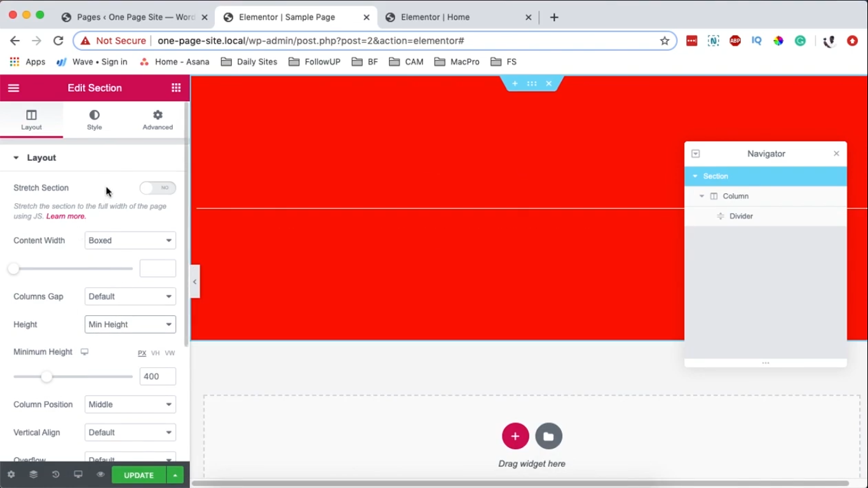This screenshot has width=868, height=488.
Task: Open Vertical Align dropdown
Action: 130,433
